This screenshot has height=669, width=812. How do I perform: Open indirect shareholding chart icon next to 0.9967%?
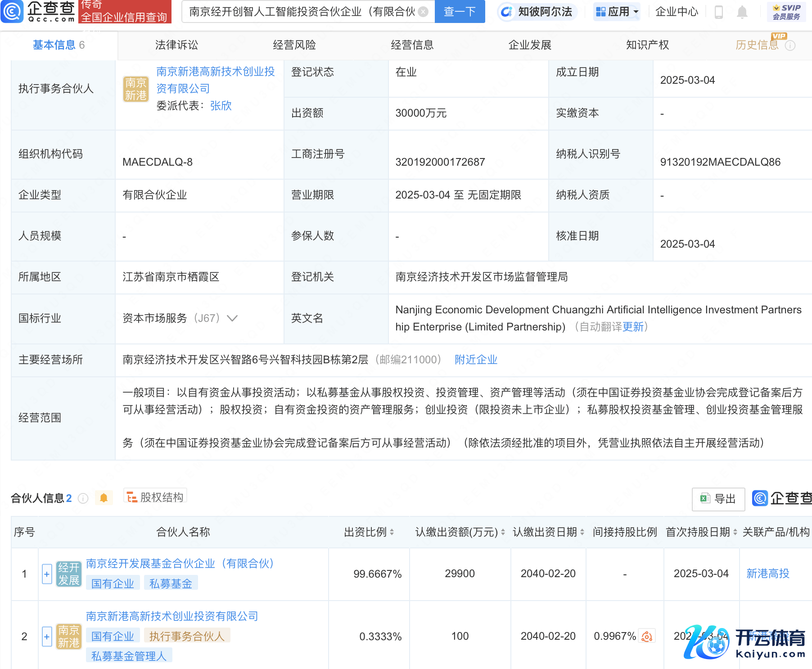tap(647, 636)
